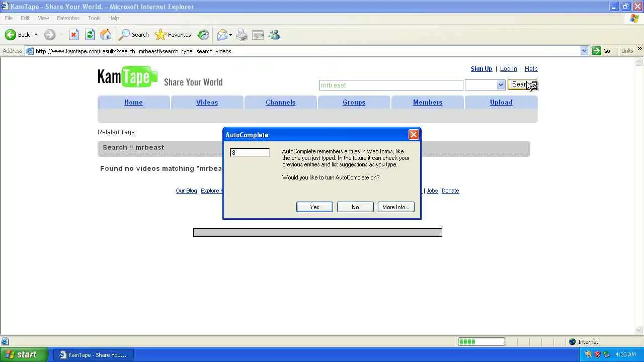The image size is (644, 362).
Task: Click the Start button
Action: [x=25, y=354]
